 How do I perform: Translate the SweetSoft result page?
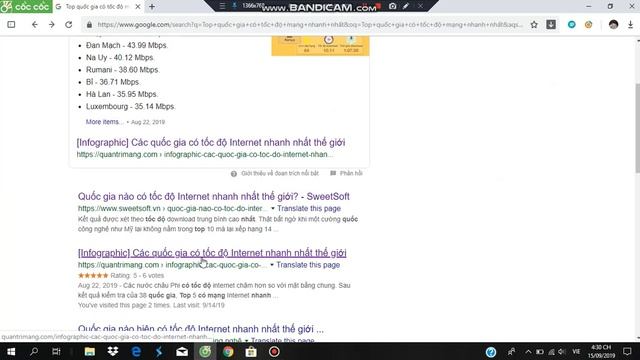tap(309, 209)
